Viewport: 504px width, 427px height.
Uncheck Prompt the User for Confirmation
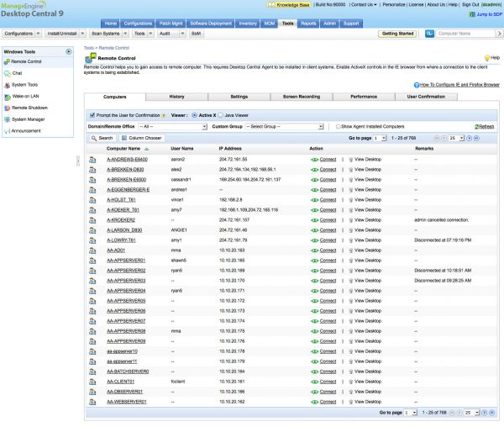point(92,114)
